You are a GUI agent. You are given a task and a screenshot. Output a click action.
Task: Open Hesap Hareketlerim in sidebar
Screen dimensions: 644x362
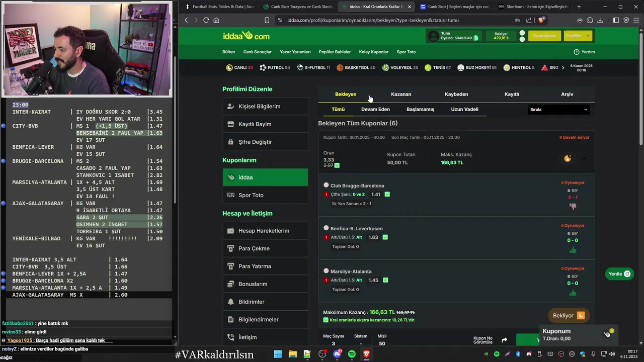click(265, 231)
